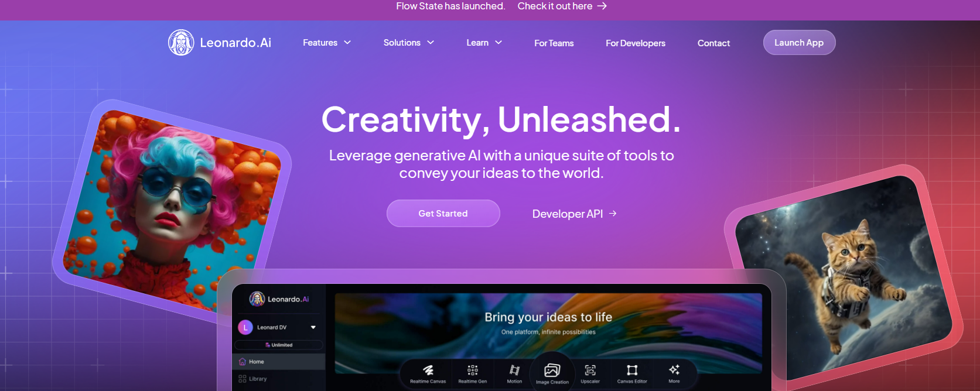Open the Contact page

(713, 43)
